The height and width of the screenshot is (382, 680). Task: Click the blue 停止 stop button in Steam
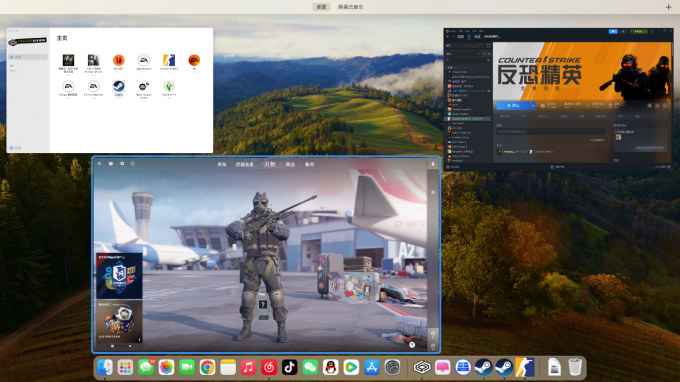coord(513,105)
